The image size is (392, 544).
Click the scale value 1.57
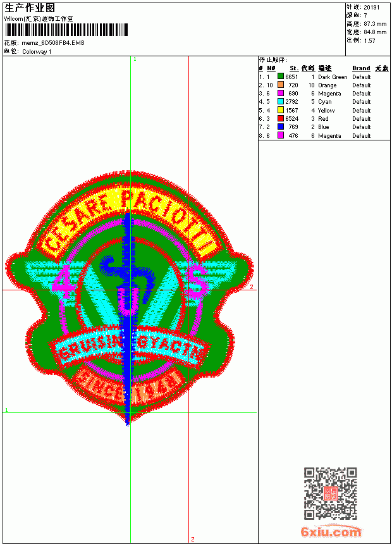pos(369,40)
